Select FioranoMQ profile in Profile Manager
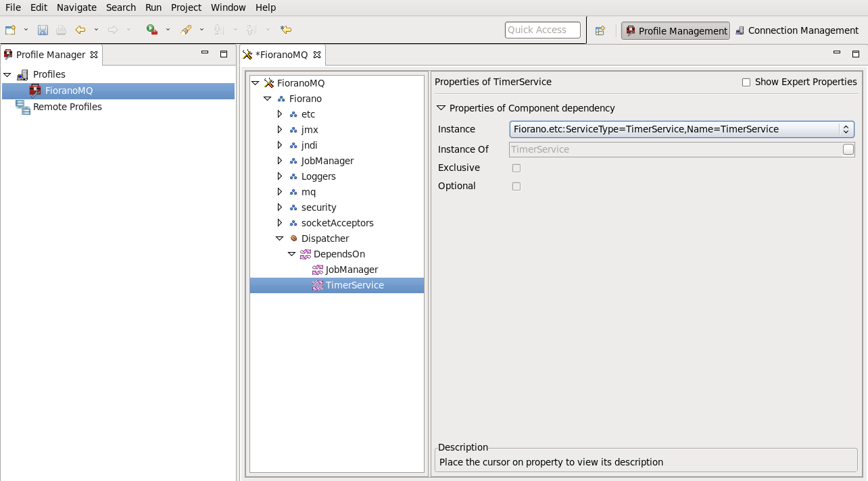The height and width of the screenshot is (481, 868). coord(69,91)
